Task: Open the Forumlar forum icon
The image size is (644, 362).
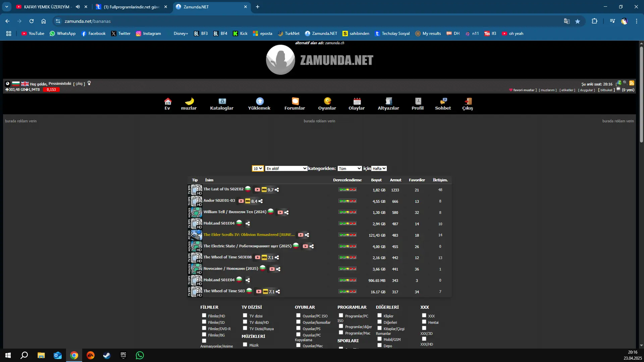Action: tap(295, 101)
